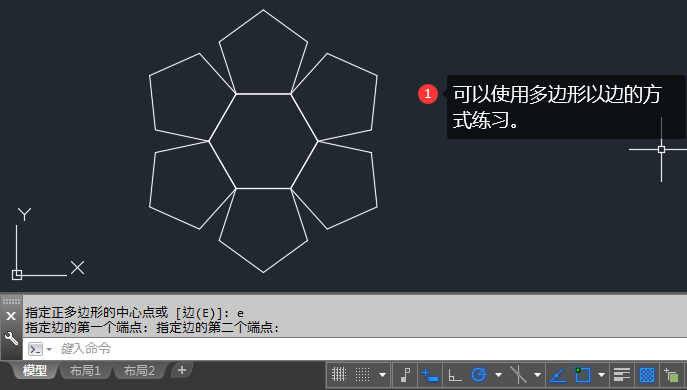Open object snap modes dropdown arrow
The image size is (687, 390).
coord(601,375)
